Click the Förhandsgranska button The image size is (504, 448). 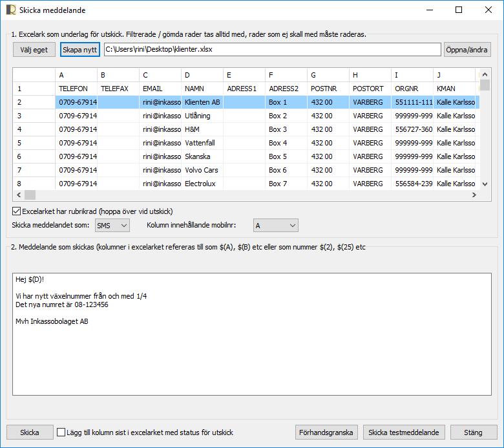coord(326,432)
